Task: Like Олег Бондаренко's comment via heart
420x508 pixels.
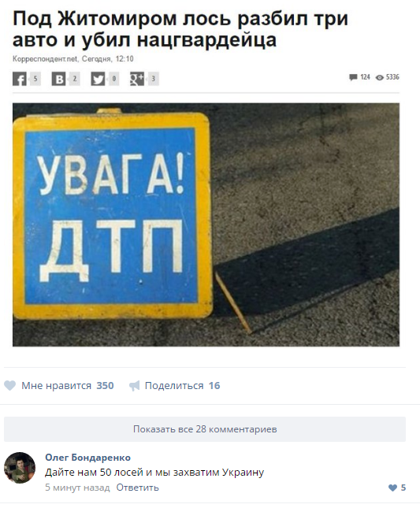Action: coord(392,488)
